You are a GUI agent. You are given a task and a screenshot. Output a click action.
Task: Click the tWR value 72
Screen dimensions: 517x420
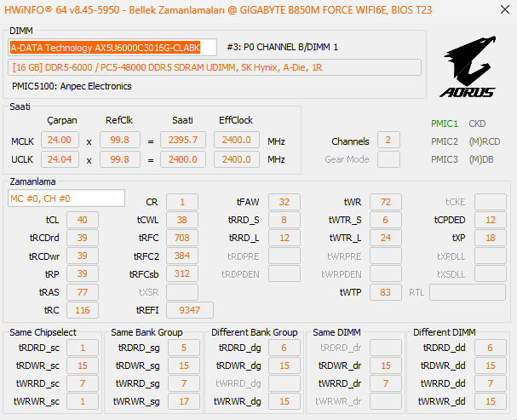386,202
